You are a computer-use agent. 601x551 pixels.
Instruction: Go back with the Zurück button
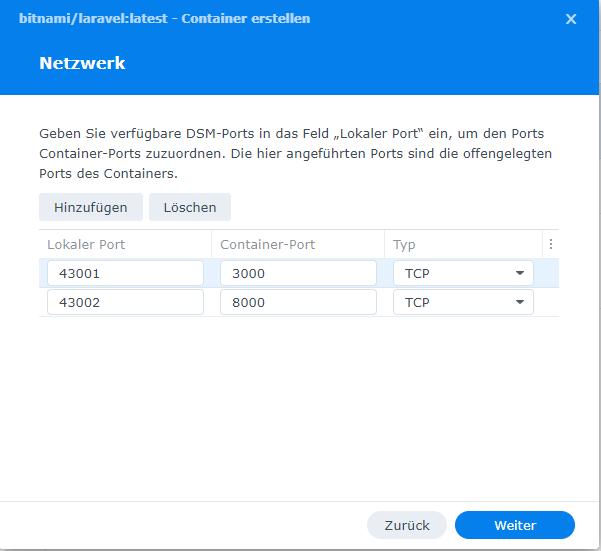(407, 525)
